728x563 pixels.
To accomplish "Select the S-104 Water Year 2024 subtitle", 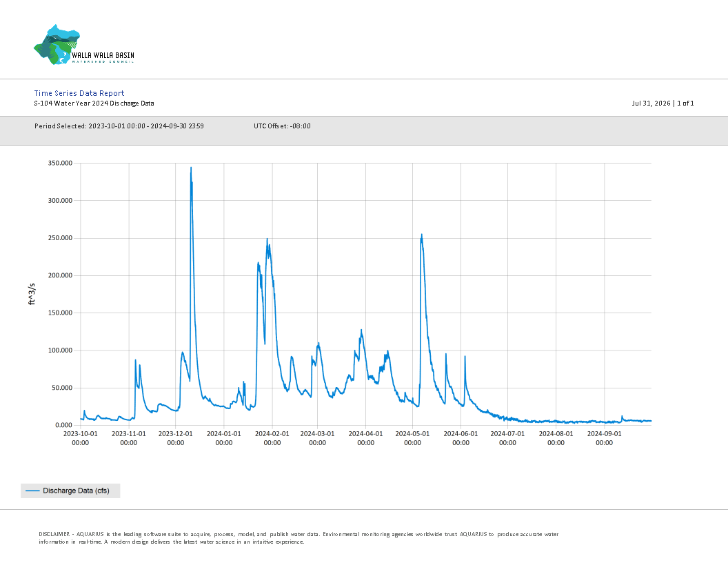I will [x=94, y=103].
